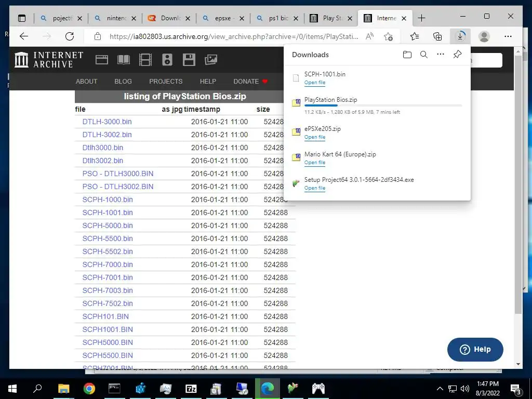Open volume control in system tray

pyautogui.click(x=465, y=389)
